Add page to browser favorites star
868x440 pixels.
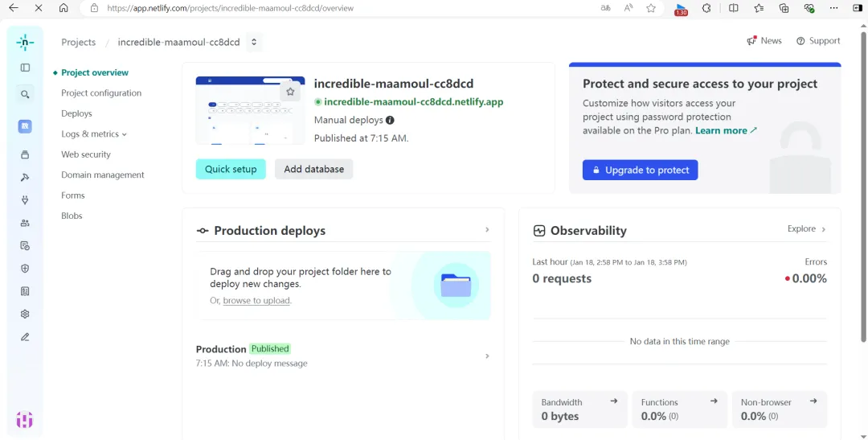click(x=651, y=8)
